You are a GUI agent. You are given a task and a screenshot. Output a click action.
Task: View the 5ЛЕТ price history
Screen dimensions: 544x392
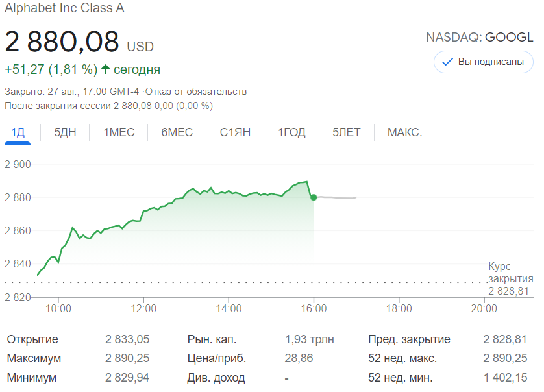pos(346,132)
